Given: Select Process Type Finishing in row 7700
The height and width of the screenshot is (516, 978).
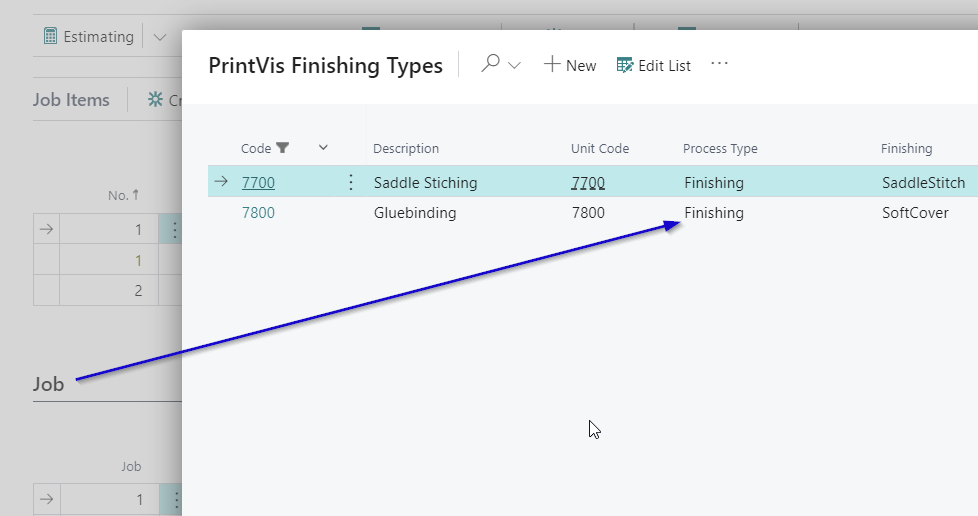Looking at the screenshot, I should 714,182.
